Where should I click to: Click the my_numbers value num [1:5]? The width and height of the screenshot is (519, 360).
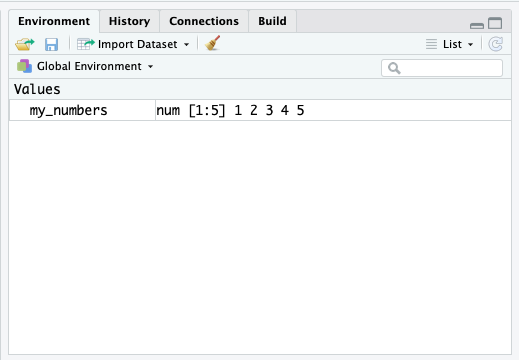click(x=191, y=110)
